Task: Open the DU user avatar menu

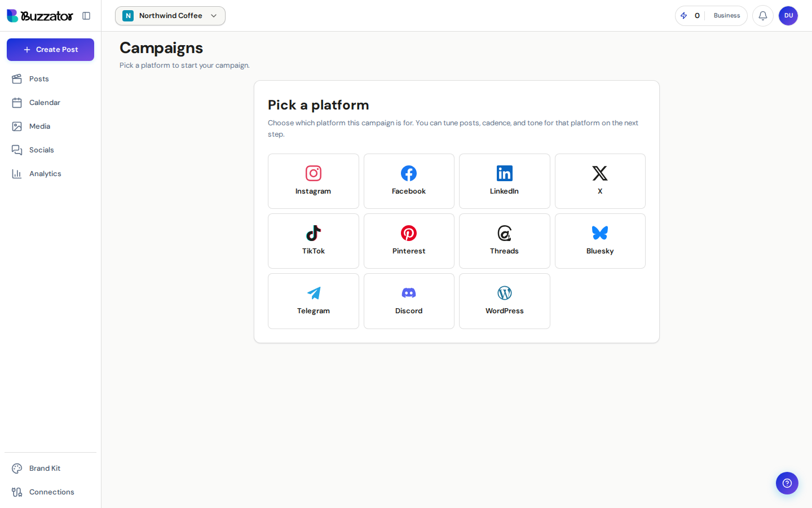Action: point(788,16)
